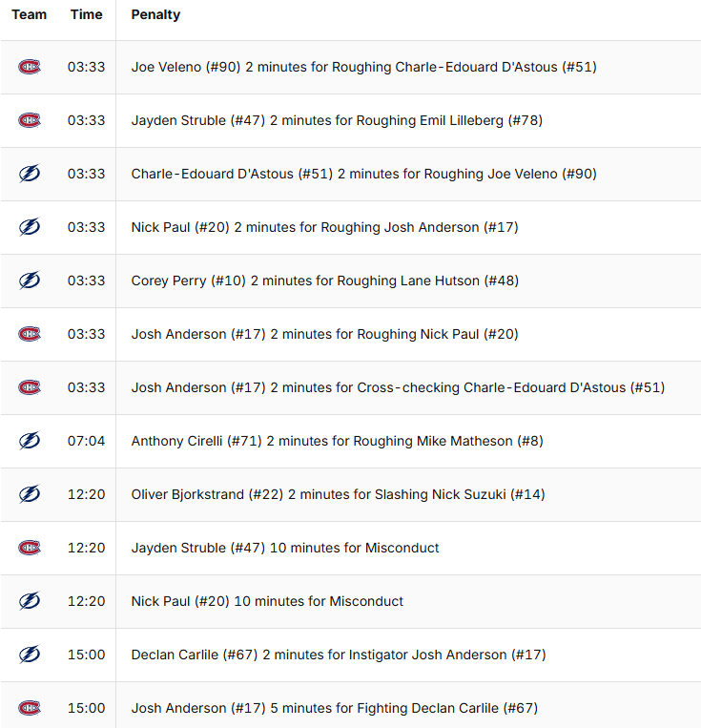Click the Team column header
The image size is (701, 728).
(x=30, y=14)
